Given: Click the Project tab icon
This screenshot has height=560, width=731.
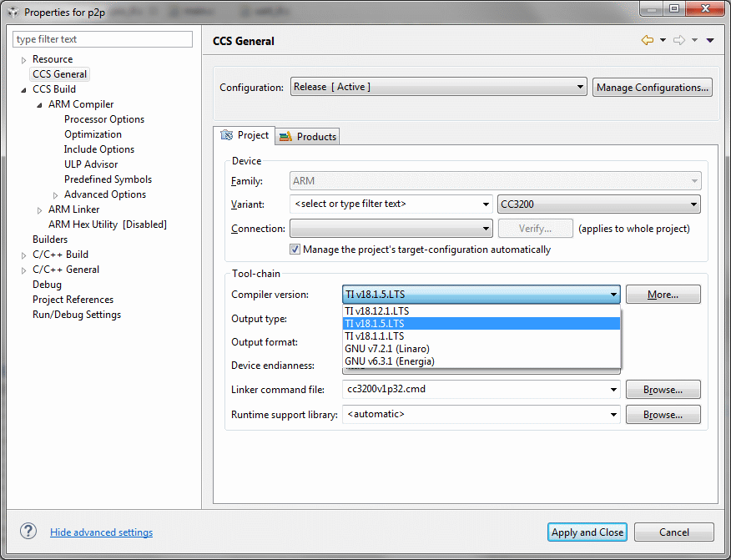Looking at the screenshot, I should tap(227, 135).
